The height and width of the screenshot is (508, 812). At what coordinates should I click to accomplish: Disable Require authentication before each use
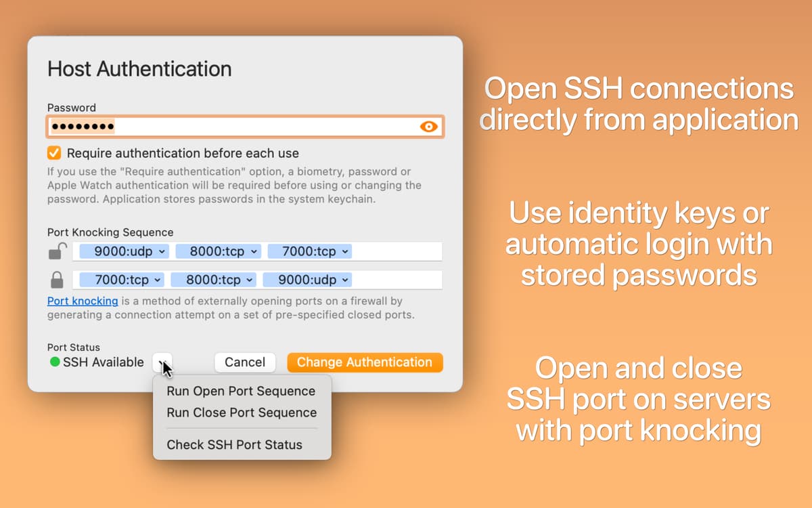click(x=53, y=152)
